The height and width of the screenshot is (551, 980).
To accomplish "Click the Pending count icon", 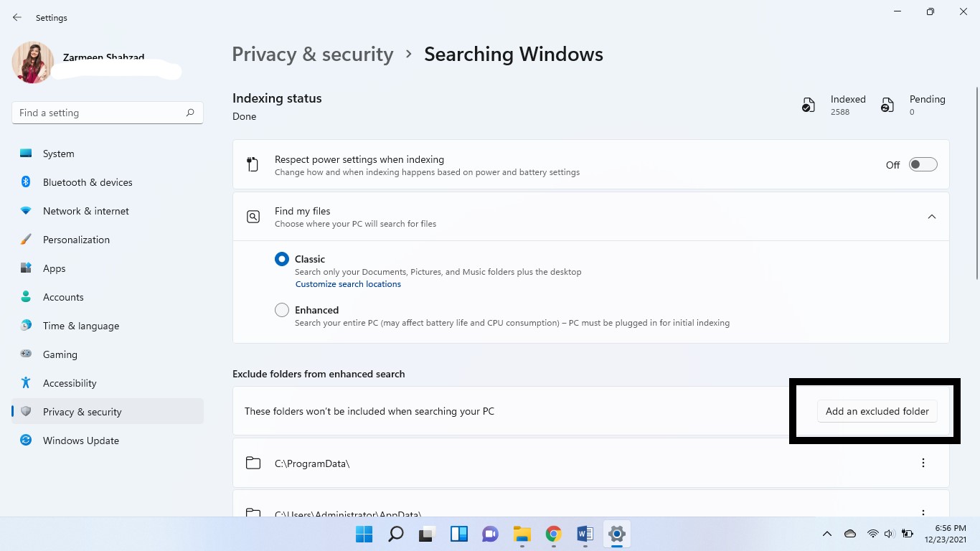I will click(887, 105).
